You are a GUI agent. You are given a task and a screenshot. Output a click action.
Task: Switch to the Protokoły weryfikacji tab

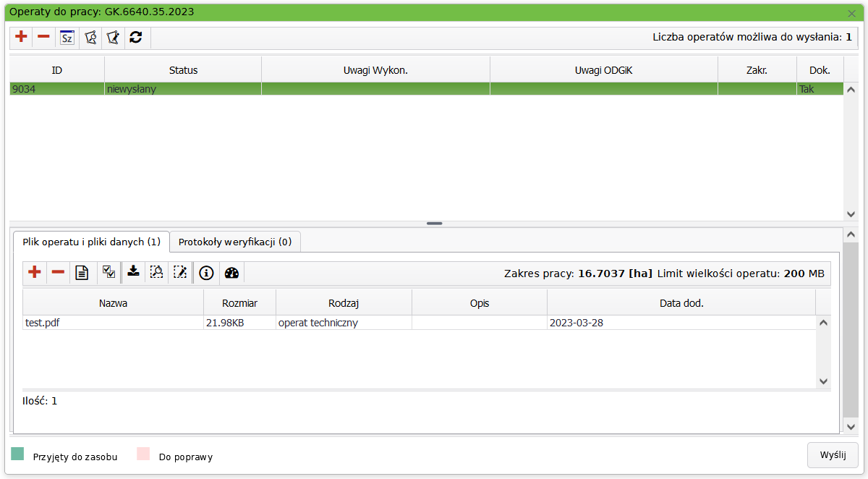click(235, 242)
